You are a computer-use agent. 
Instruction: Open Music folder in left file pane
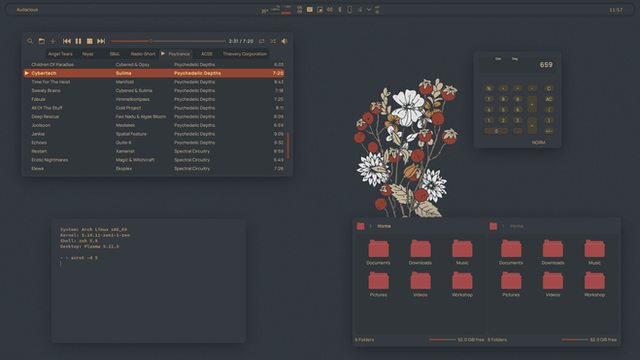[x=462, y=252]
